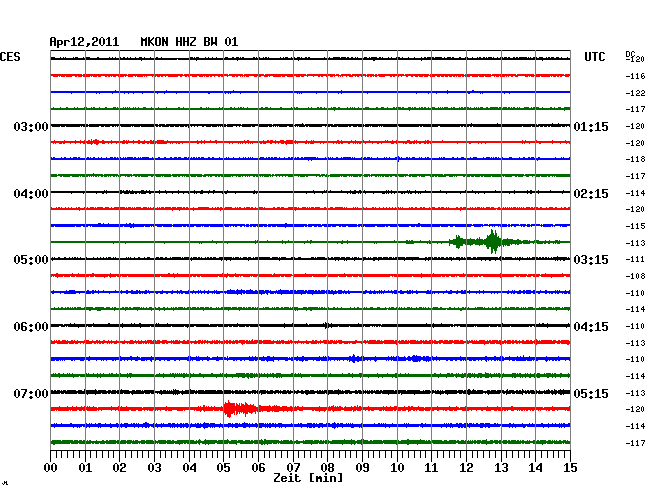Image resolution: width=650 pixels, height=494 pixels.
Task: Click minute 07 on the time axis
Action: 293,468
